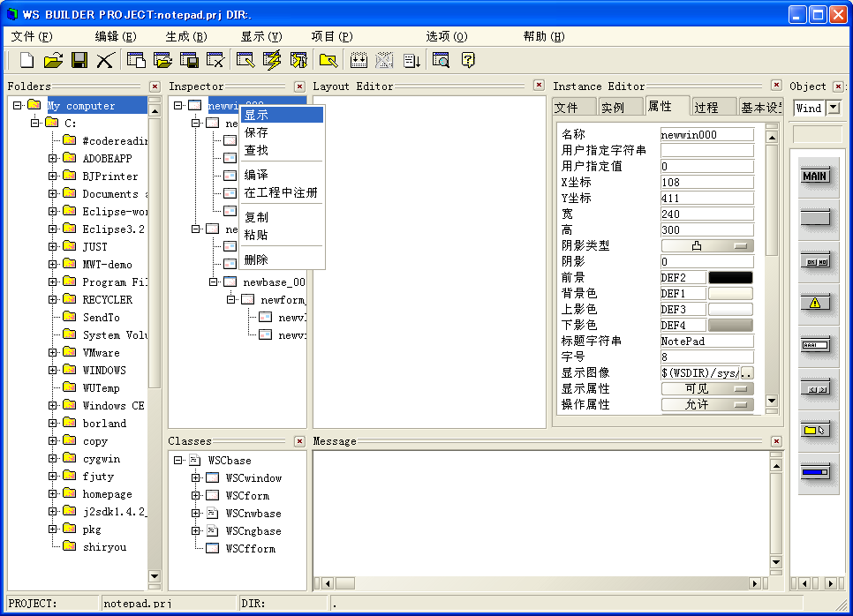The height and width of the screenshot is (616, 853).
Task: Click the window-with-pencil edit toolbar icon
Action: point(245,60)
